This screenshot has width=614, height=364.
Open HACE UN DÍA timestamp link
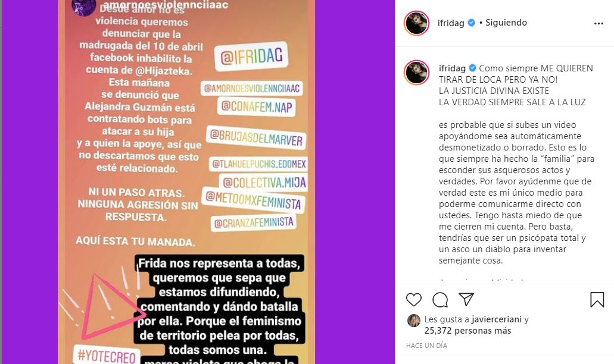pos(426,346)
